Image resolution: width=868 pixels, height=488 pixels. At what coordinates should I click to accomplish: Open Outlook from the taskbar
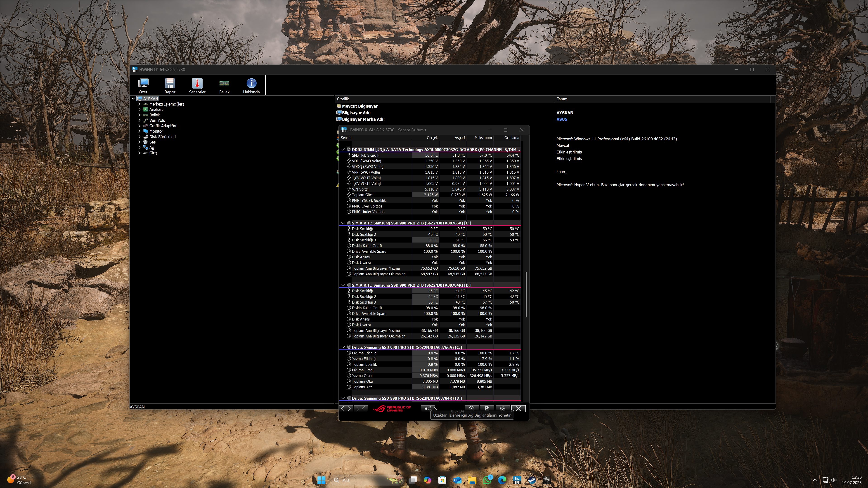pos(457,480)
